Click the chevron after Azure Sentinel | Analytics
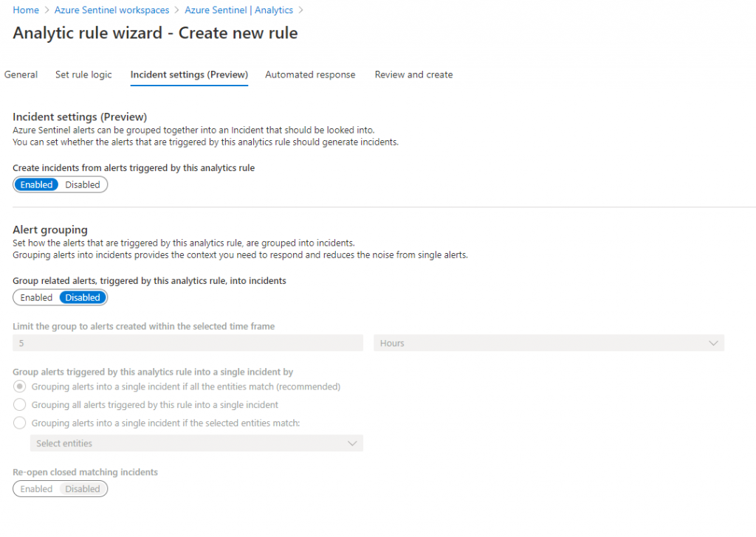The width and height of the screenshot is (756, 537). tap(301, 10)
